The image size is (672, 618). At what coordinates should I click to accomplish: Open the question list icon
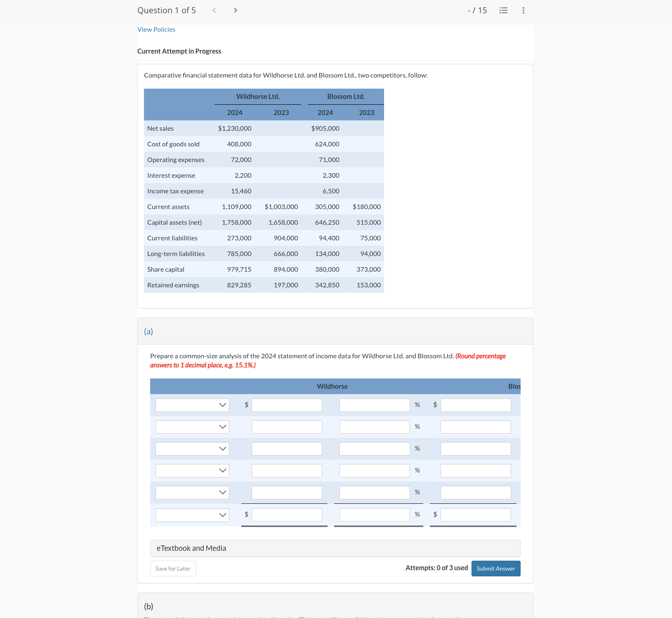(503, 10)
